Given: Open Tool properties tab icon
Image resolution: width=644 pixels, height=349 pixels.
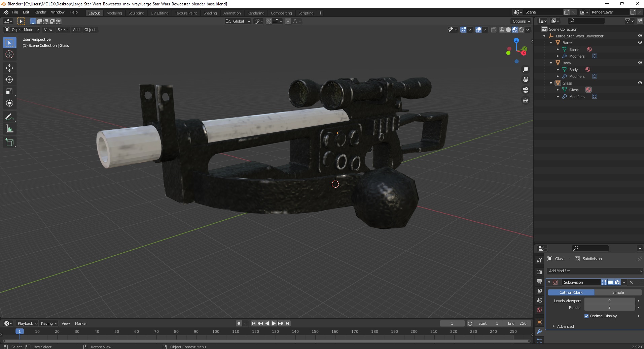Looking at the screenshot, I should click(x=539, y=260).
